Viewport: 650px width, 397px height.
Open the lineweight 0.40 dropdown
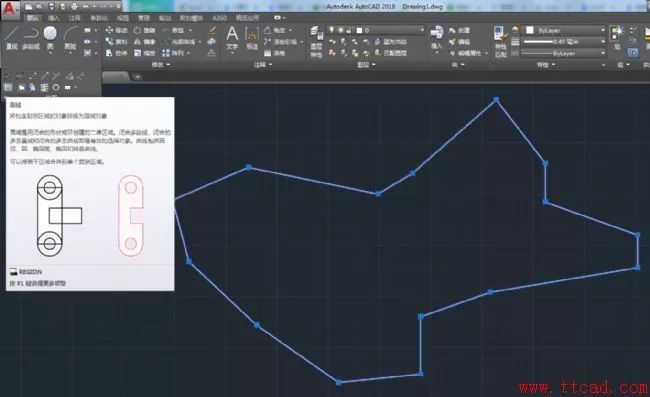603,41
